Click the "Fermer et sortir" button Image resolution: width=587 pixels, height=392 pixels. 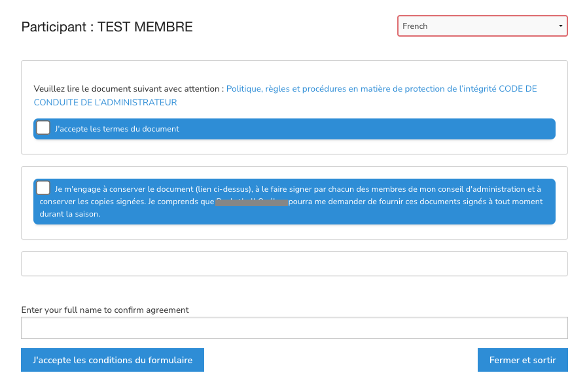(x=522, y=360)
